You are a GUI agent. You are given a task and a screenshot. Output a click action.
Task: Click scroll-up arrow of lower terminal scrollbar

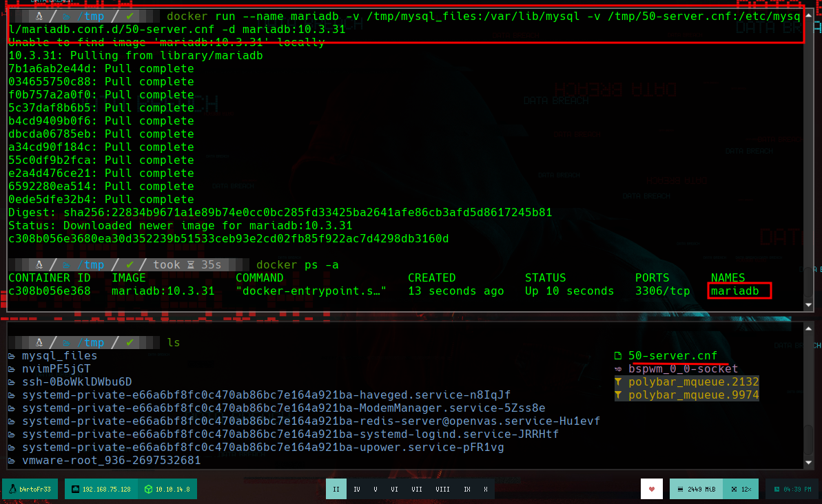808,328
